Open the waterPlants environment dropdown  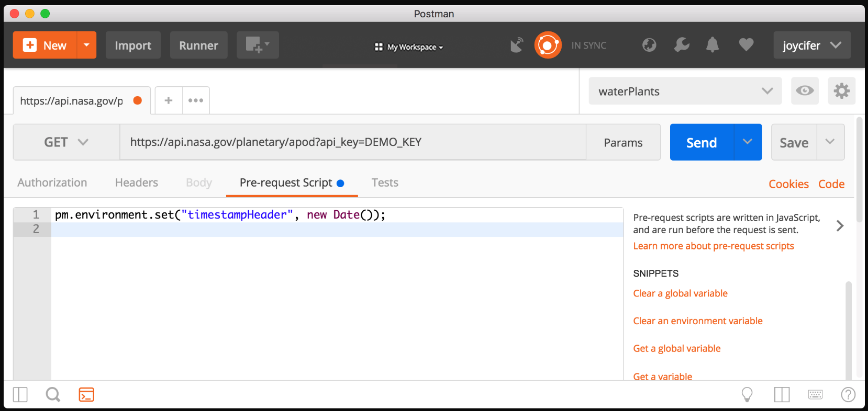(685, 91)
